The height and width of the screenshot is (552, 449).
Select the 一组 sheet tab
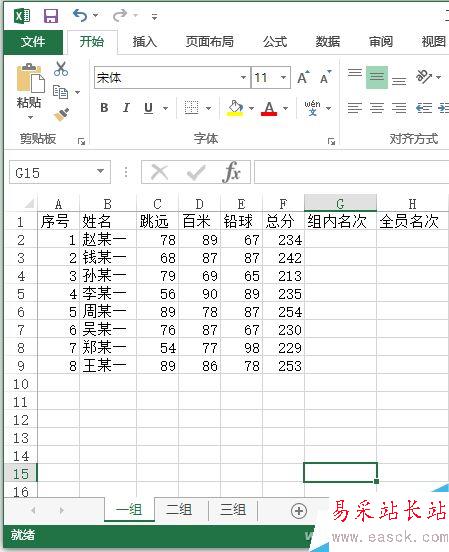point(129,509)
